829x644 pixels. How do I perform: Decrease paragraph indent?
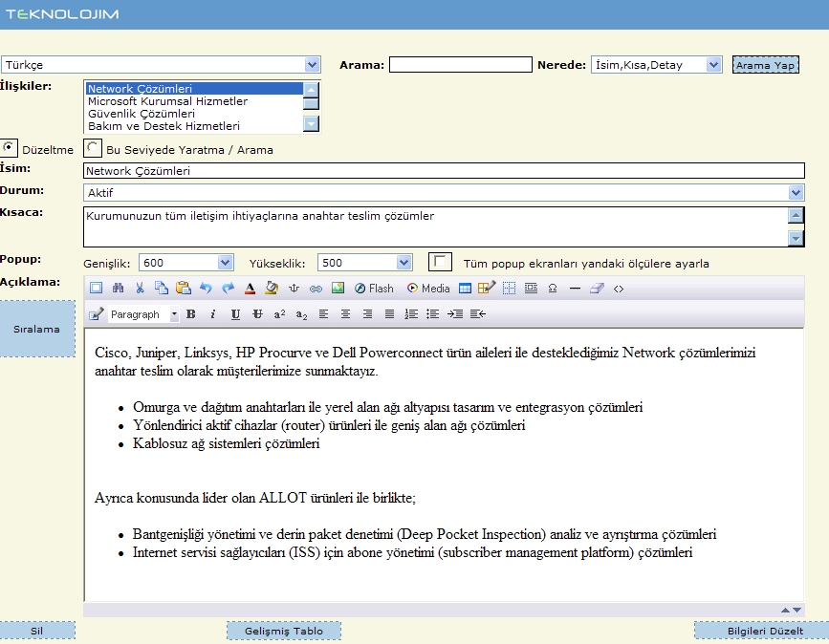click(x=477, y=314)
